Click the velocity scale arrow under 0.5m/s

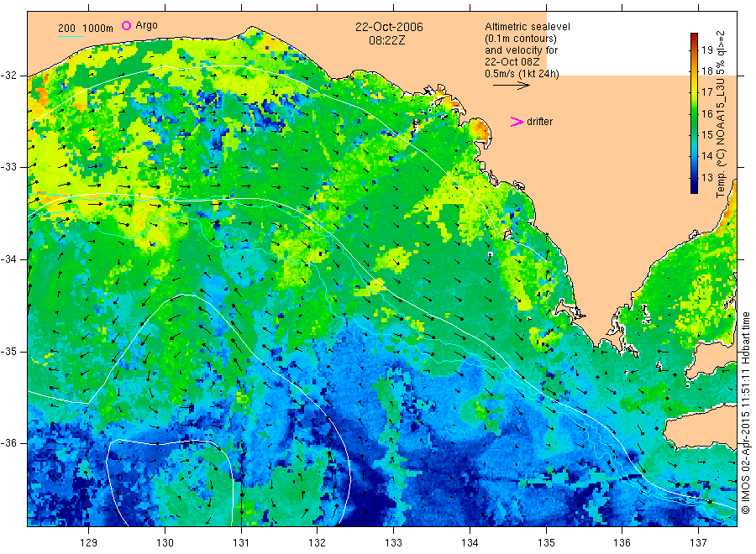tap(511, 86)
